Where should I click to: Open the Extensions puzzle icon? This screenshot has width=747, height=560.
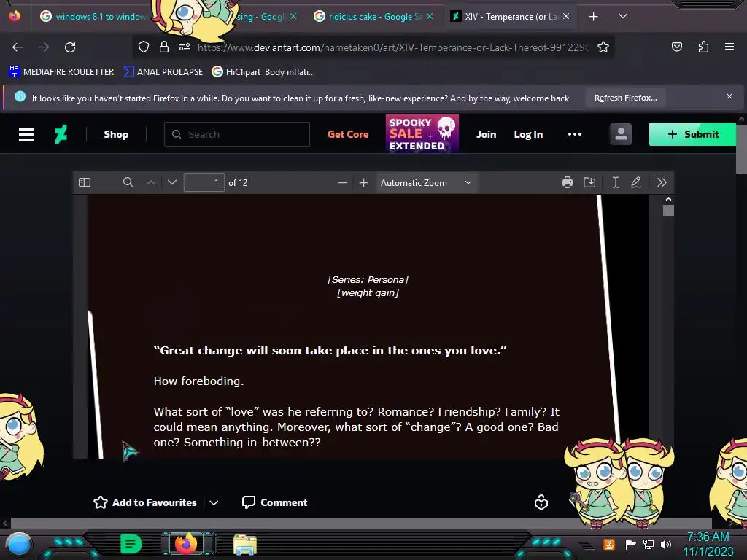click(703, 47)
